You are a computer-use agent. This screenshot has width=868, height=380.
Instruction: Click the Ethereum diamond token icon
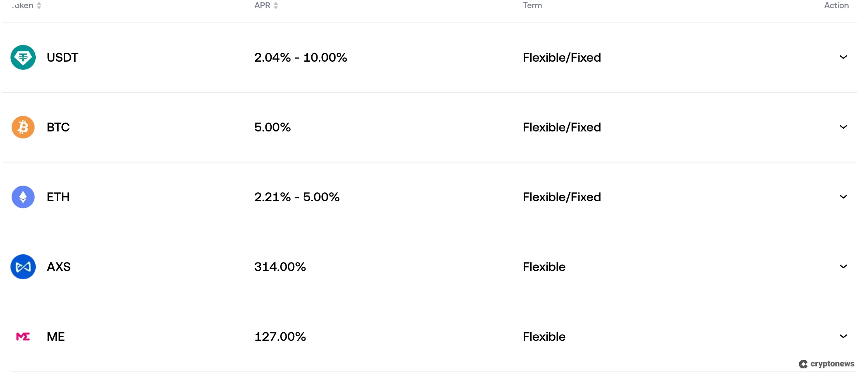(x=23, y=197)
